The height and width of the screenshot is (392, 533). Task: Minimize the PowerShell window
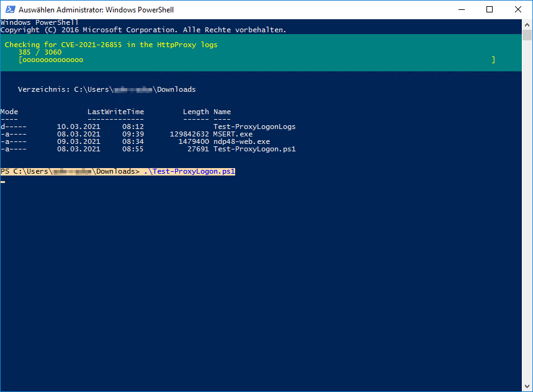(x=461, y=9)
